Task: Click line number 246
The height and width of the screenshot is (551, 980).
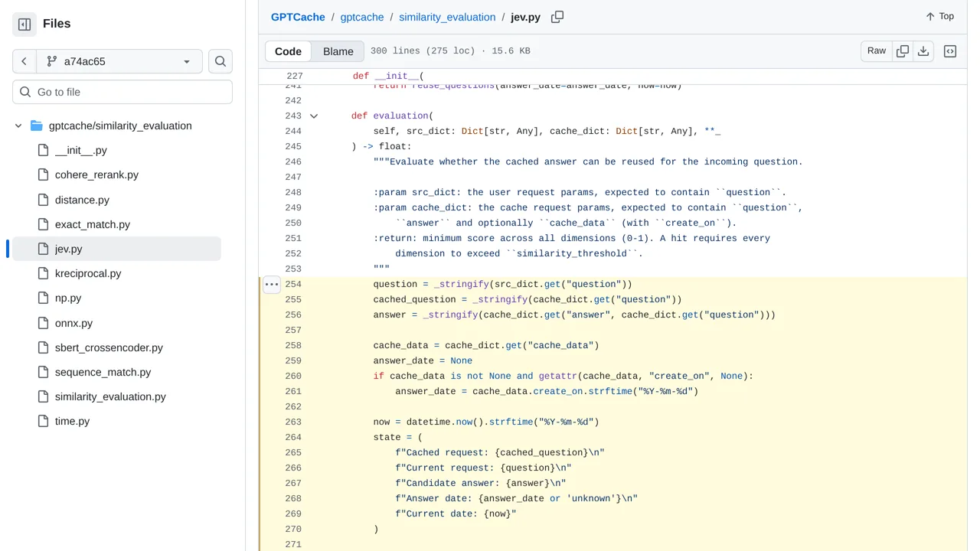Action: [x=292, y=162]
